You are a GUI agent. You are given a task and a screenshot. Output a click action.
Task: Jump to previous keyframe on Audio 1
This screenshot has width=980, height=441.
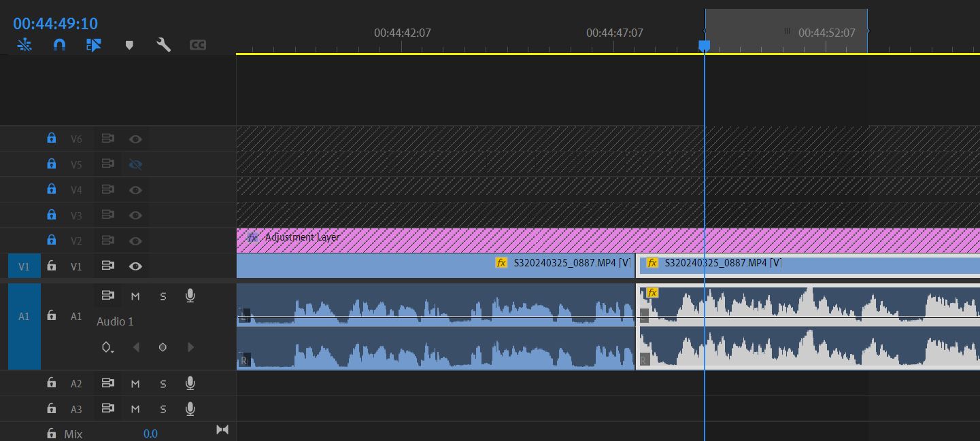(x=136, y=347)
